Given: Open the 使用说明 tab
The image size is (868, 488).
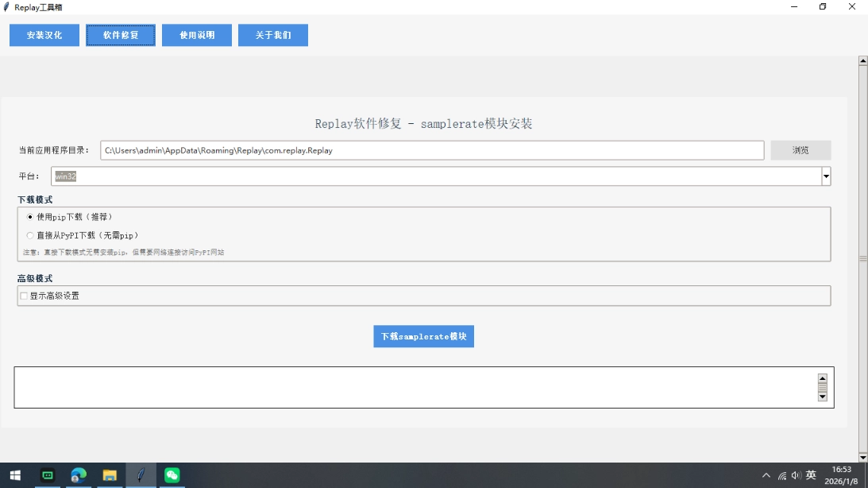Looking at the screenshot, I should pyautogui.click(x=197, y=35).
